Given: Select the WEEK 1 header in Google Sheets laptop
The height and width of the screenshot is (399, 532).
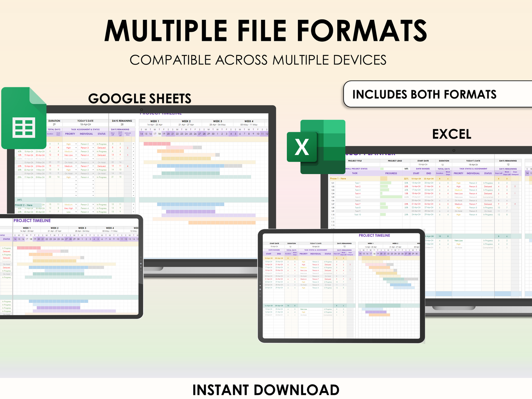Looking at the screenshot, I should [155, 121].
